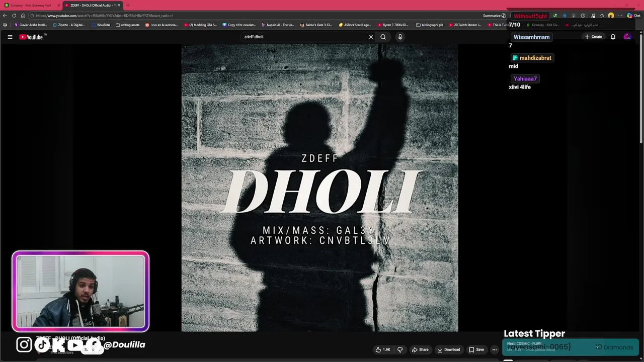This screenshot has height=362, width=644.
Task: Open 'Copy of hr-newslet...' bookmark
Action: (239, 25)
